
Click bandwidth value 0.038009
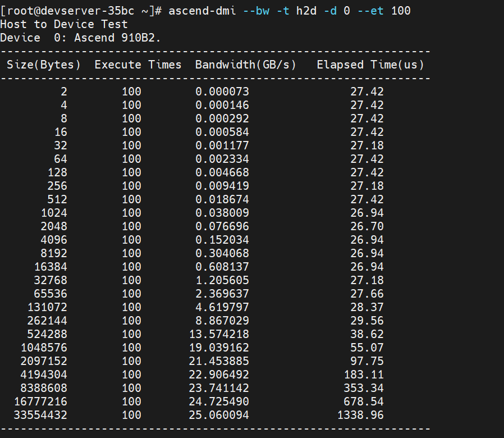pyautogui.click(x=222, y=213)
